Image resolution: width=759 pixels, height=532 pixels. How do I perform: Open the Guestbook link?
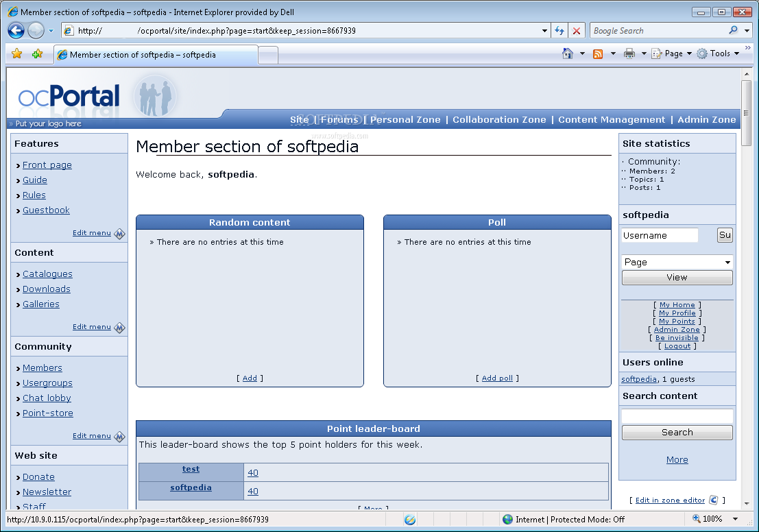(x=46, y=210)
